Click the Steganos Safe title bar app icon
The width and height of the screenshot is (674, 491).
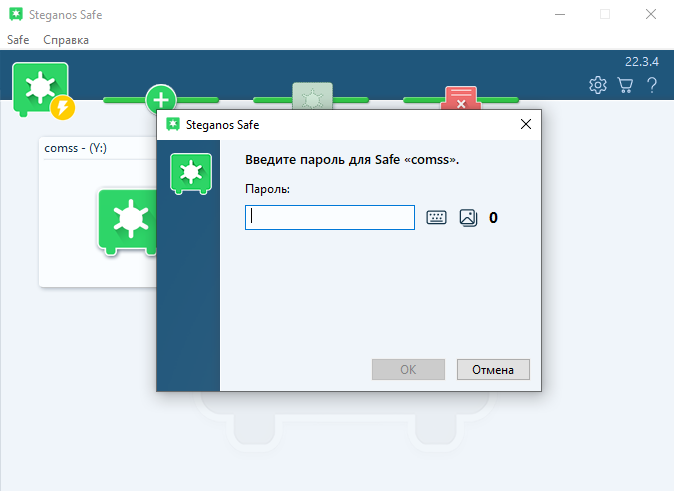coord(16,14)
